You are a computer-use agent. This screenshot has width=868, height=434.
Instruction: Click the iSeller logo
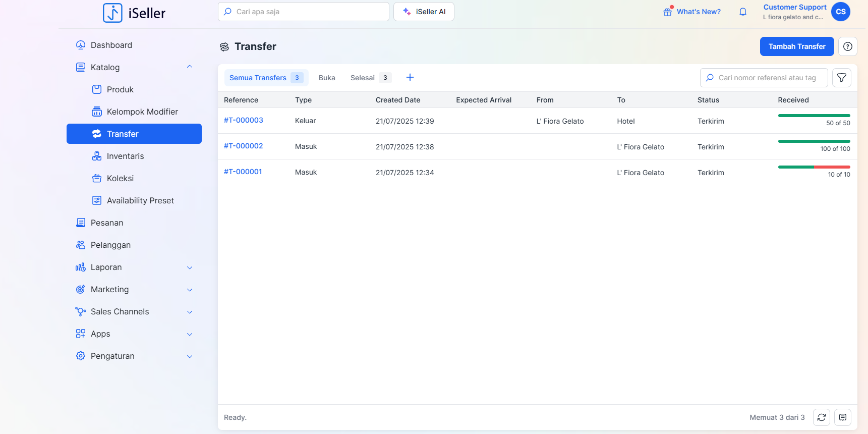click(x=134, y=13)
